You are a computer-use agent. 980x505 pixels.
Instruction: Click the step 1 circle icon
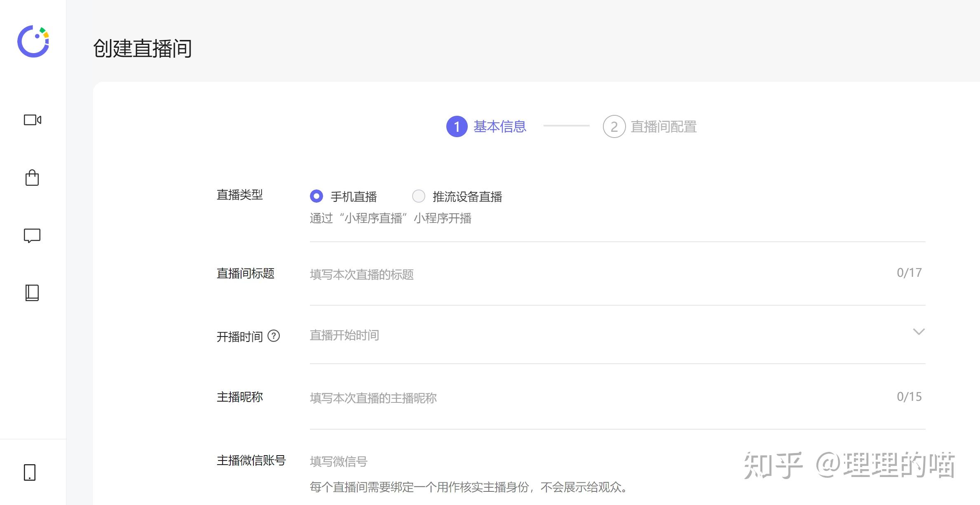point(457,126)
